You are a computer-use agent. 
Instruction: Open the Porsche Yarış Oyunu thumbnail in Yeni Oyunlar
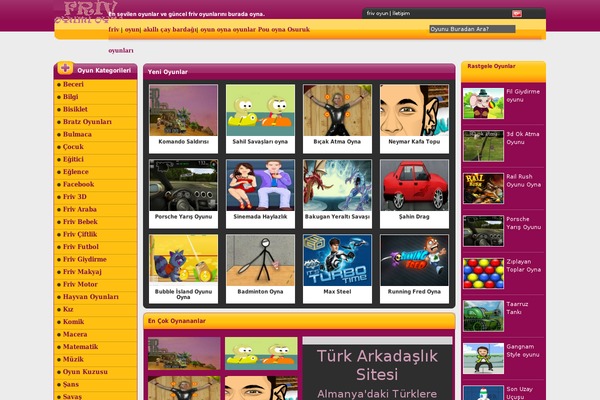183,185
